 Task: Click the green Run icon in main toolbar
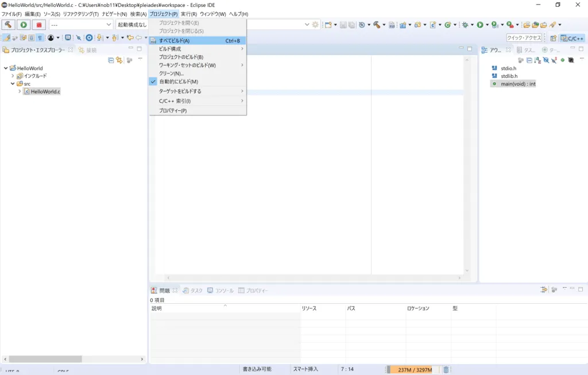480,25
